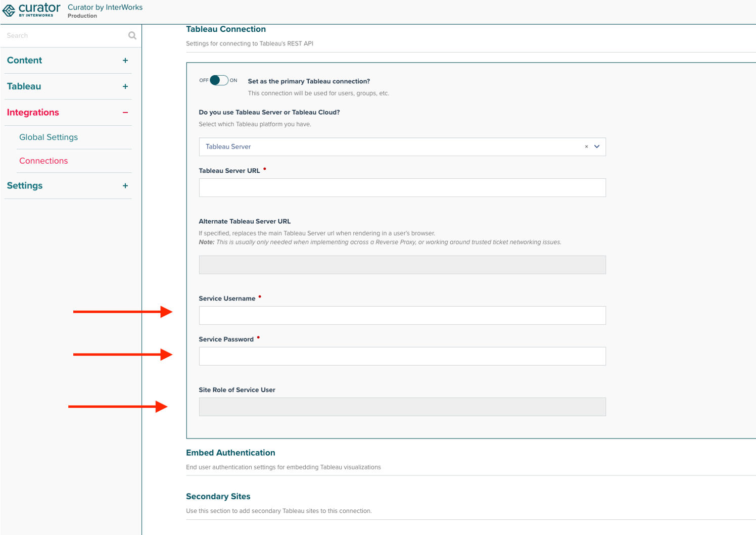
Task: Click the 'Service Username' label
Action: [x=227, y=299]
